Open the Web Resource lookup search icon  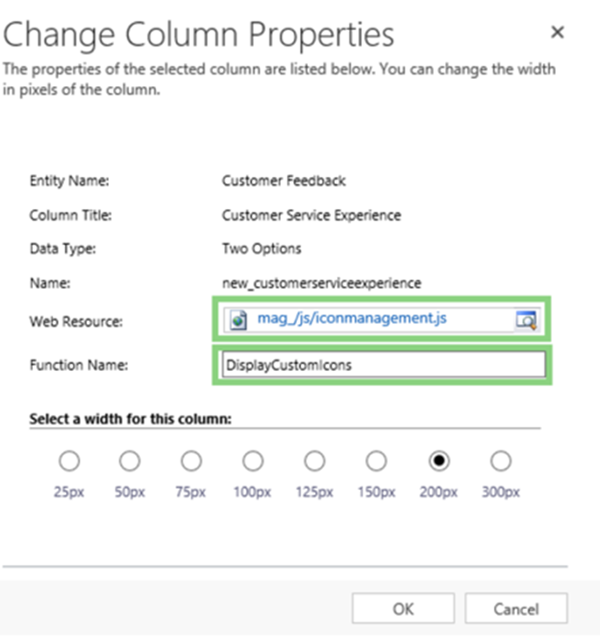[526, 320]
